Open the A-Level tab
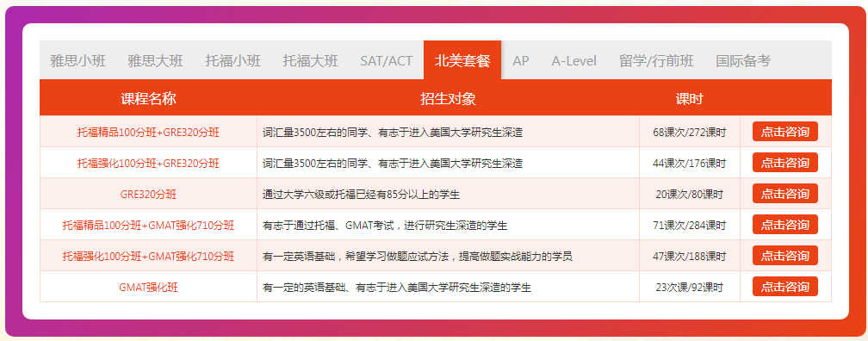 [574, 60]
